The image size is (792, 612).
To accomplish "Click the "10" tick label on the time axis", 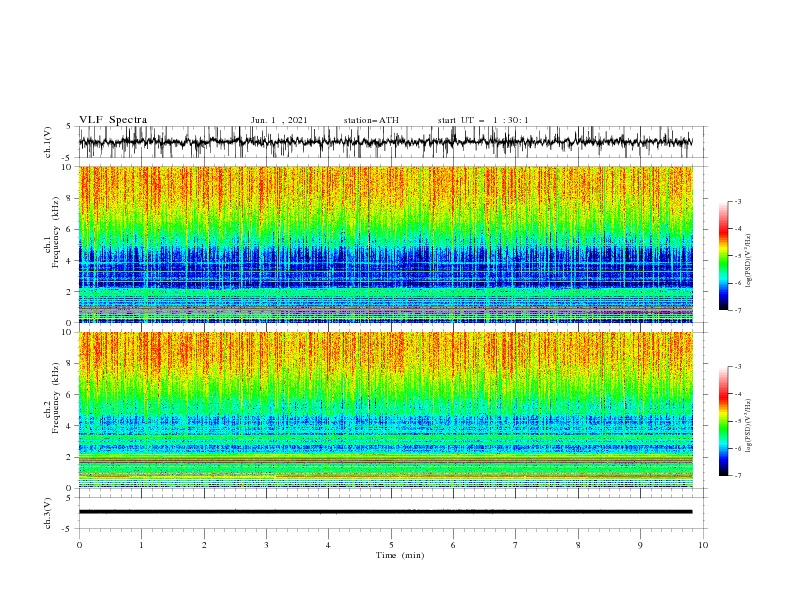I will [x=703, y=545].
